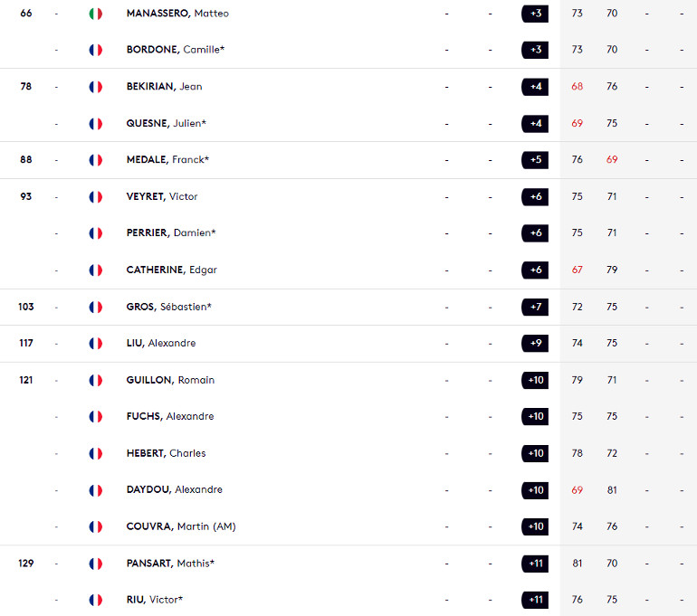697x616 pixels.
Task: Click the +11 badge for PANSART, Mathis
Action: click(x=535, y=564)
